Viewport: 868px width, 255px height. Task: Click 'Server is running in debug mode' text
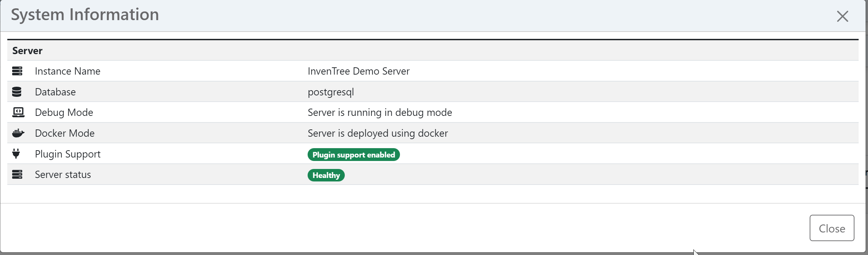380,113
